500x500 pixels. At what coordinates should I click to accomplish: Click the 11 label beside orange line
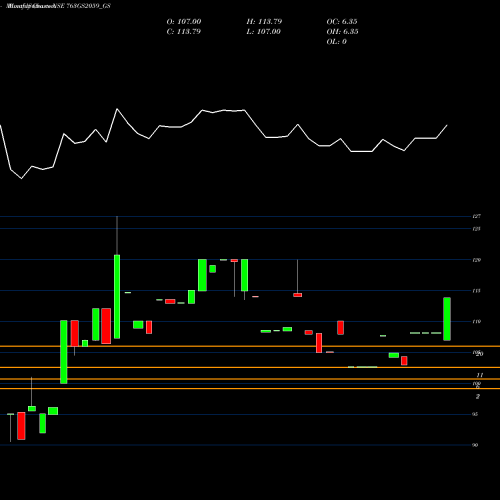click(x=480, y=375)
